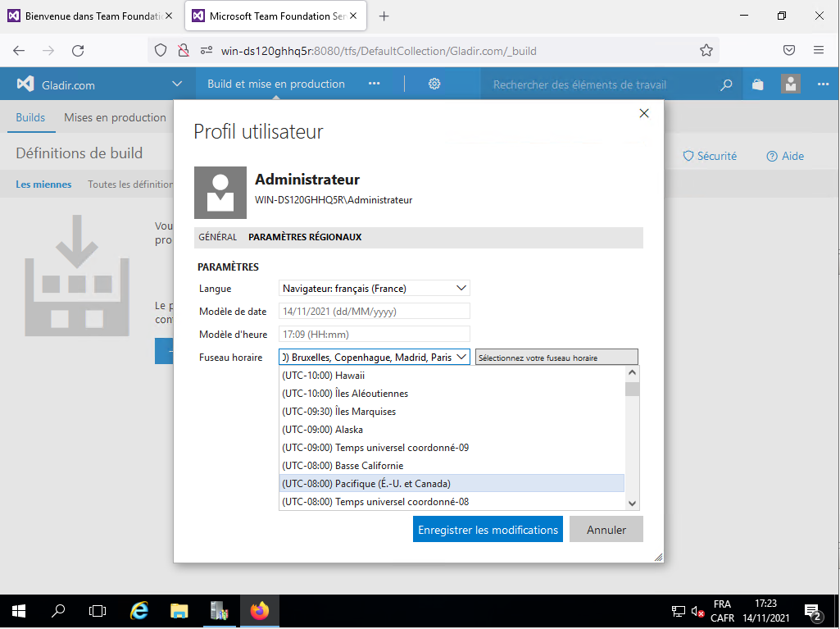The image size is (840, 629).
Task: Click the settings gear icon in header
Action: [x=435, y=84]
